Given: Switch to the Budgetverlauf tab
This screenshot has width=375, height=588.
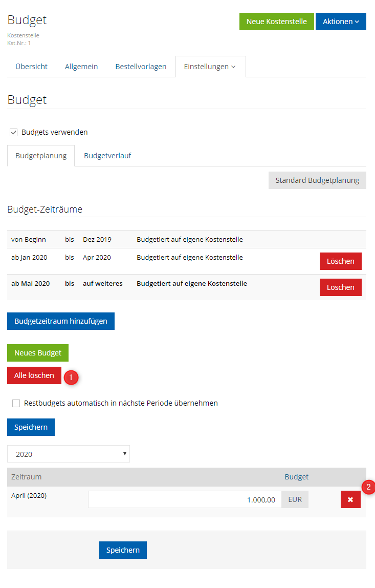Looking at the screenshot, I should point(107,156).
